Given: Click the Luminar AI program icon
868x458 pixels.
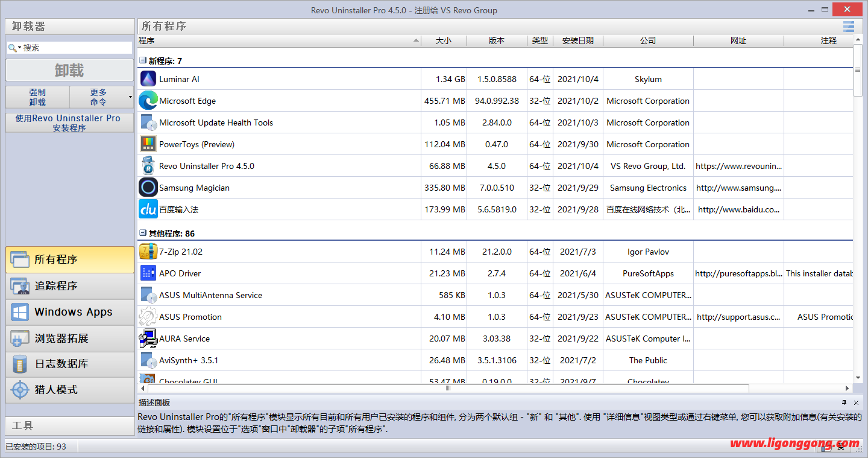Looking at the screenshot, I should 148,79.
